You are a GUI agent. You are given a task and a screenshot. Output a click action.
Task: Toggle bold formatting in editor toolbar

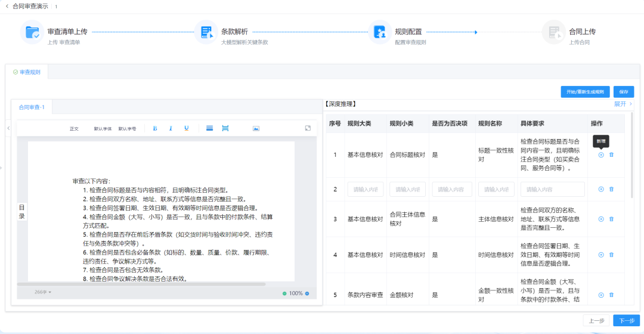click(155, 128)
